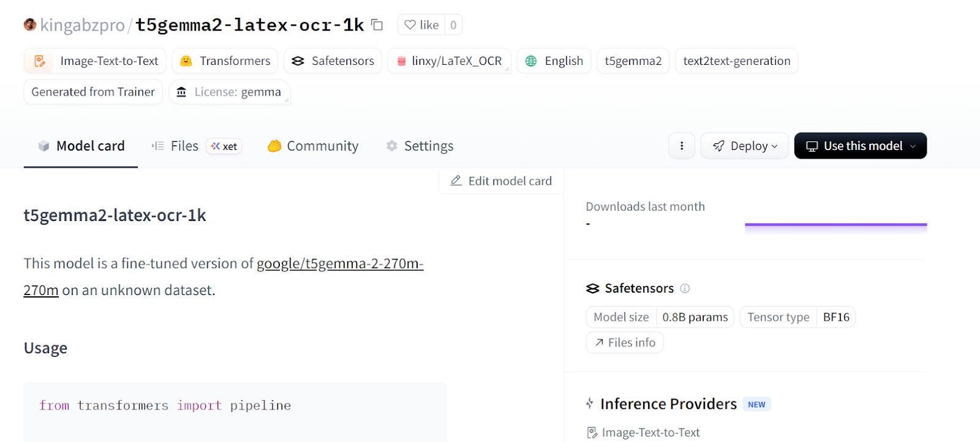This screenshot has width=980, height=442.
Task: Click Edit model card button
Action: [x=501, y=181]
